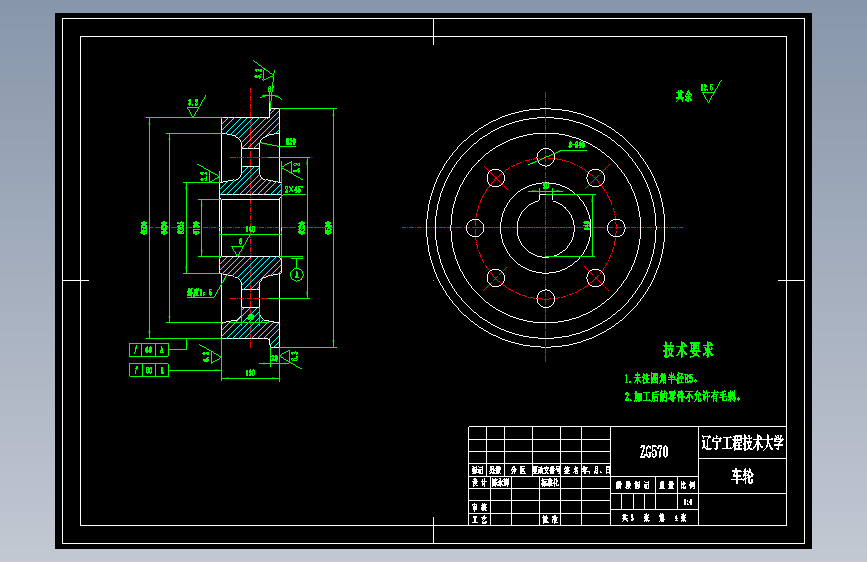
Task: Select the 技术要求 heading text
Action: click(x=688, y=350)
